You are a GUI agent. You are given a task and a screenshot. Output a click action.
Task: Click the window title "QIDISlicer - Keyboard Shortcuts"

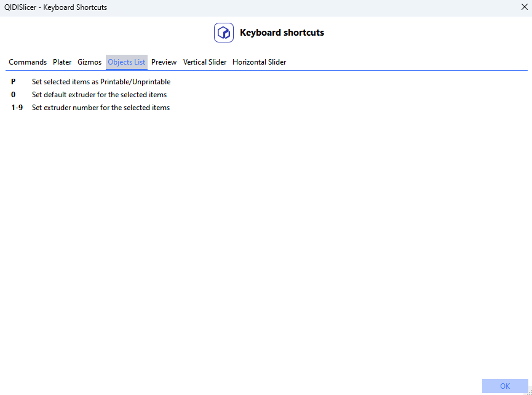55,7
